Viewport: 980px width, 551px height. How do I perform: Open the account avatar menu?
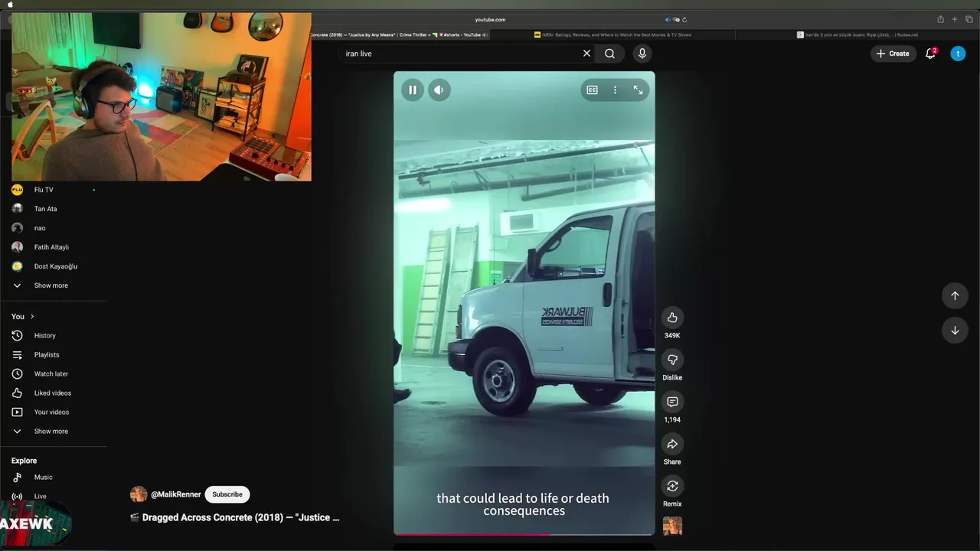coord(958,54)
